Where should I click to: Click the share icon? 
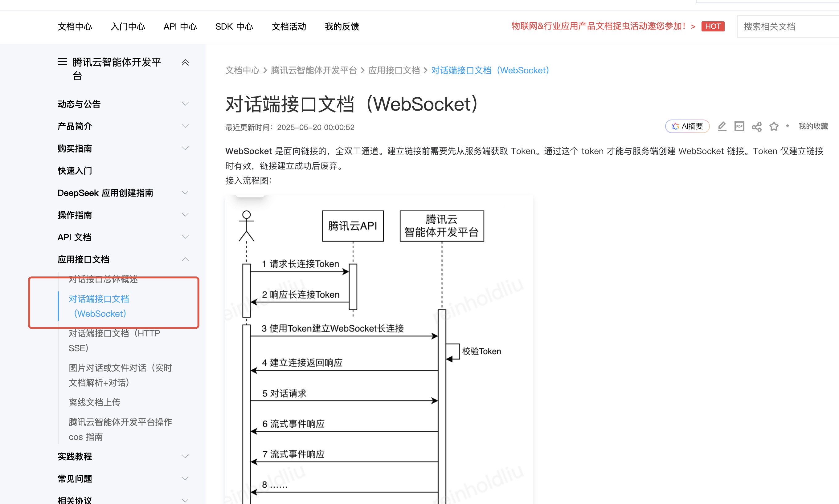(756, 127)
